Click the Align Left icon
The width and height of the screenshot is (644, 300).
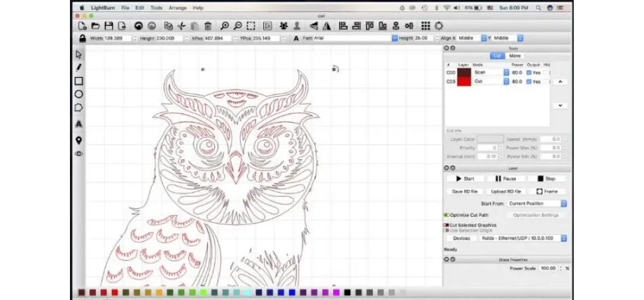click(x=343, y=26)
